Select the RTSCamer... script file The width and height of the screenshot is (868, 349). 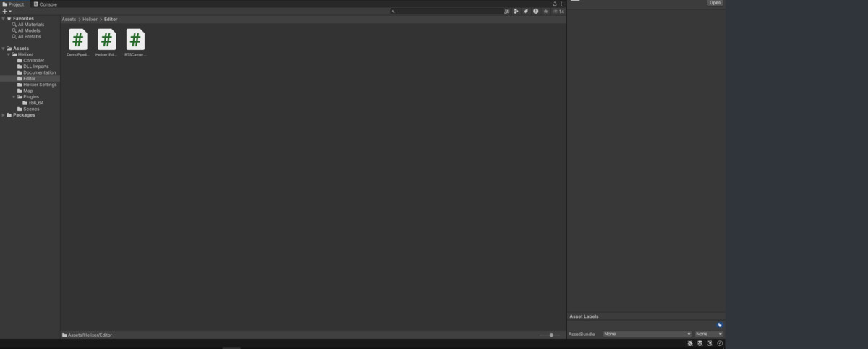135,43
